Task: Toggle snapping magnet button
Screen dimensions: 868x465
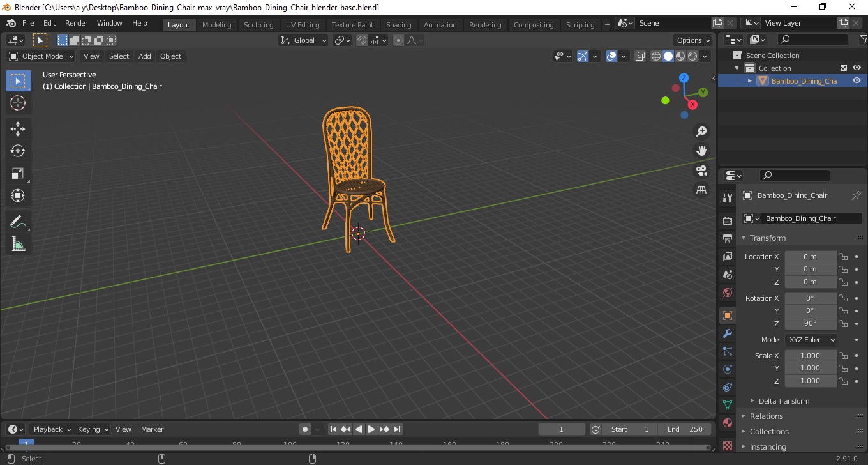Action: pos(362,40)
